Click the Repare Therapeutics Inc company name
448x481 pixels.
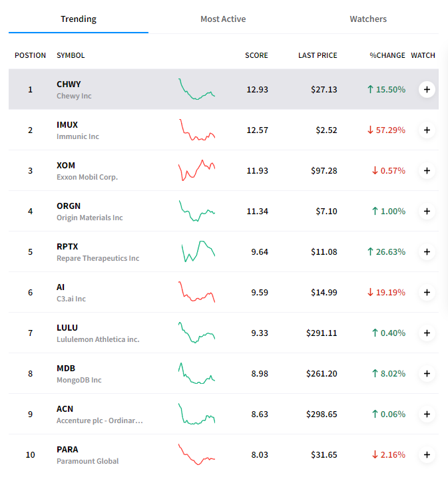click(98, 258)
